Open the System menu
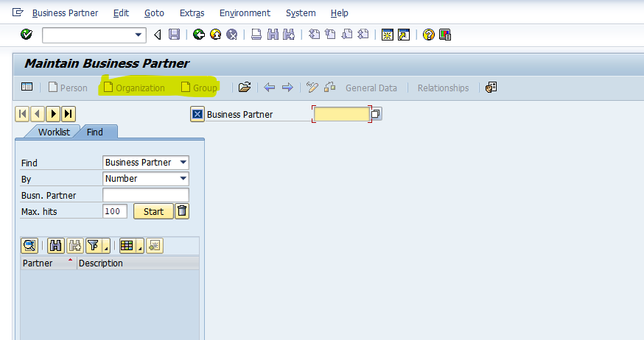 (x=301, y=13)
